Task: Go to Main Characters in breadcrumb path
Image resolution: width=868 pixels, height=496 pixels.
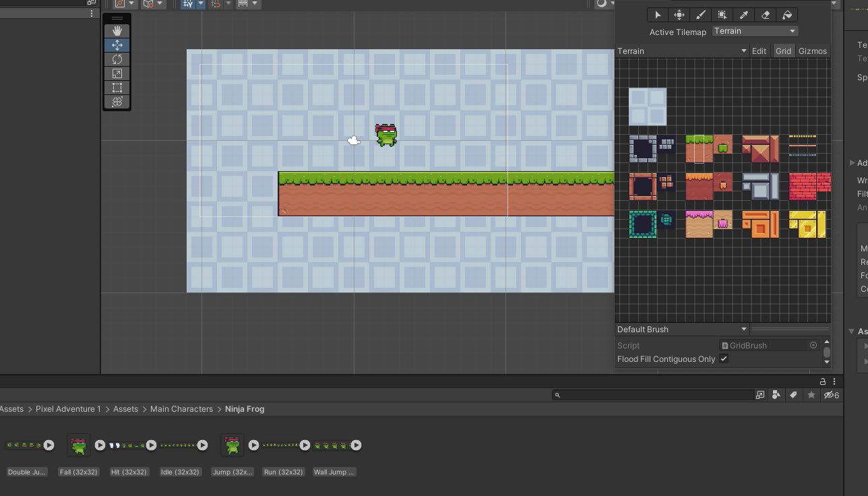Action: (181, 409)
